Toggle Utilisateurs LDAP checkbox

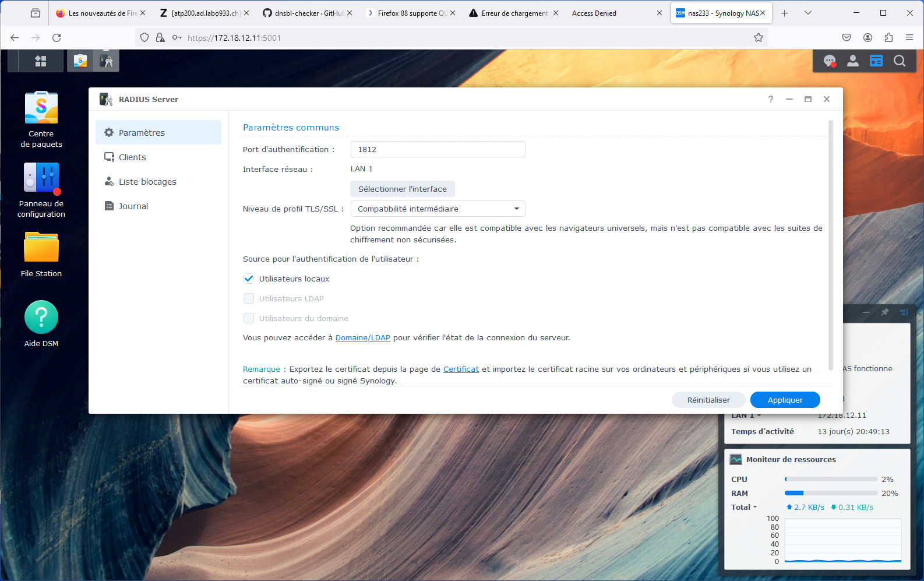point(249,298)
